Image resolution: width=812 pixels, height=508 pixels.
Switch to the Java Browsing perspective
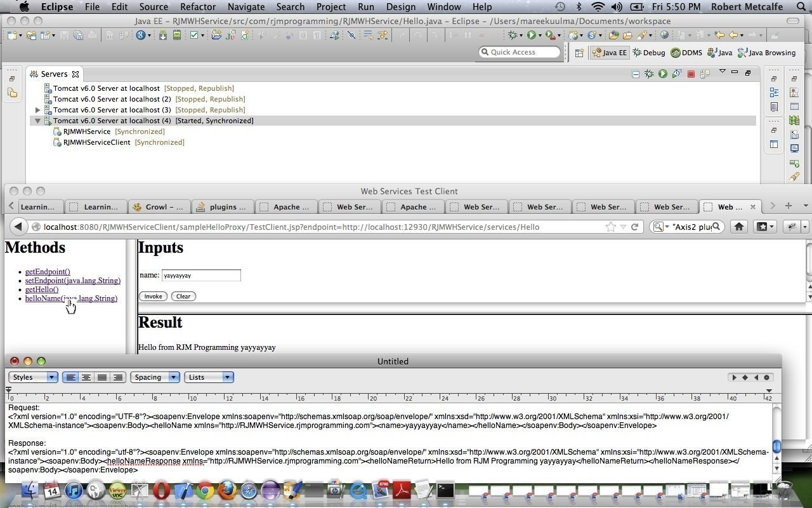[x=766, y=53]
